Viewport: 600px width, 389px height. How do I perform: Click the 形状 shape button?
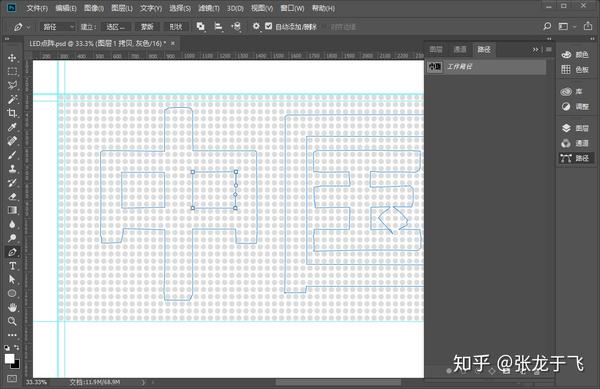tap(176, 27)
